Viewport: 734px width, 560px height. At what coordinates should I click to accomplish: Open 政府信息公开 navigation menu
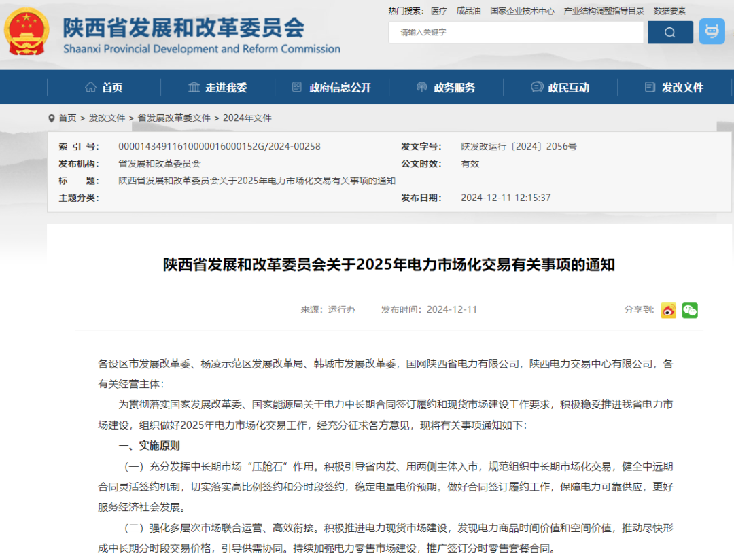pyautogui.click(x=340, y=88)
